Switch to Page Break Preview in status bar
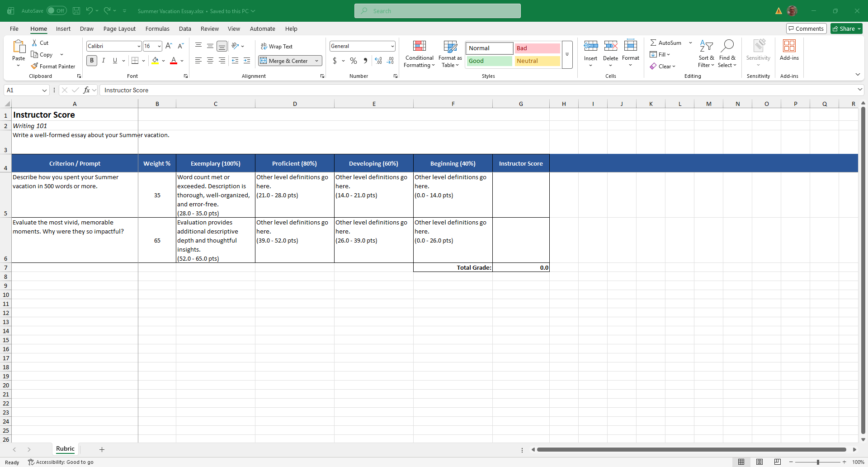This screenshot has width=868, height=467. tap(778, 462)
